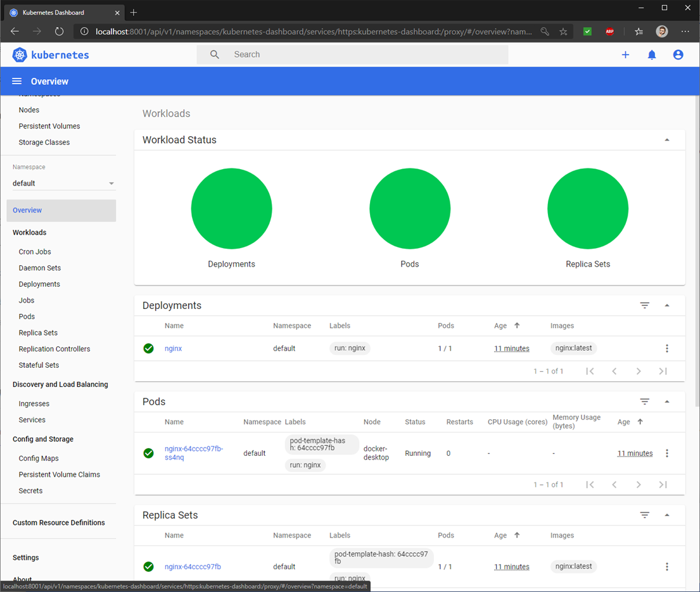Open the filter icon in Pods card

tap(645, 401)
